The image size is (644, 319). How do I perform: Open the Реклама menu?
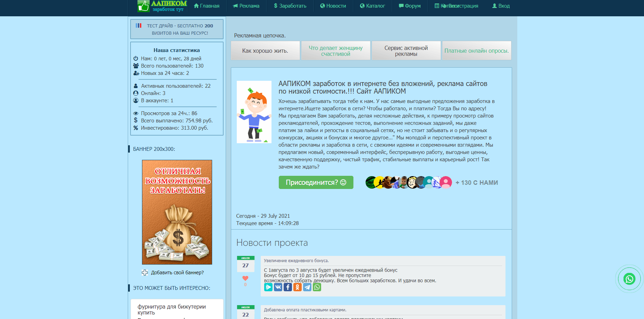point(246,6)
